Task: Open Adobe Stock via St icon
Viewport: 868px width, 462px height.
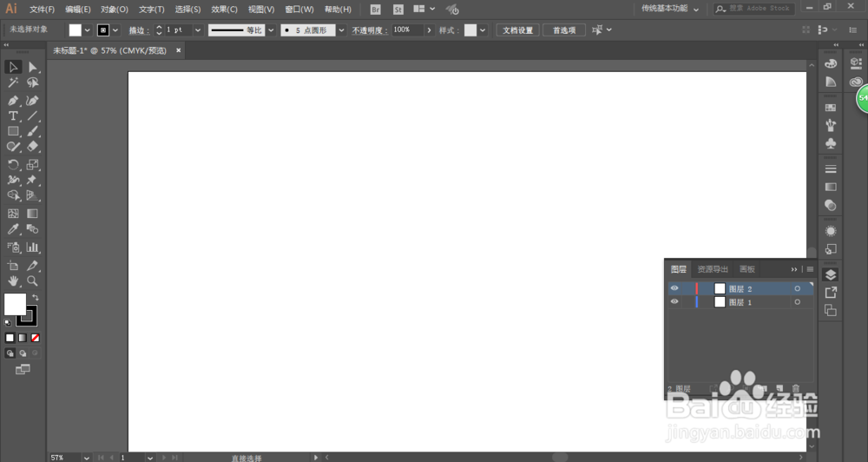Action: 398,10
